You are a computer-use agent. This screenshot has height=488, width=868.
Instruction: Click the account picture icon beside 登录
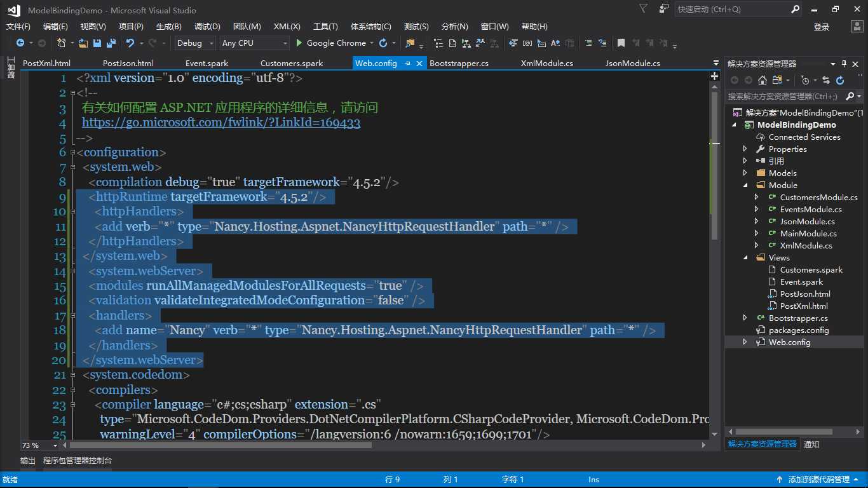tap(856, 27)
